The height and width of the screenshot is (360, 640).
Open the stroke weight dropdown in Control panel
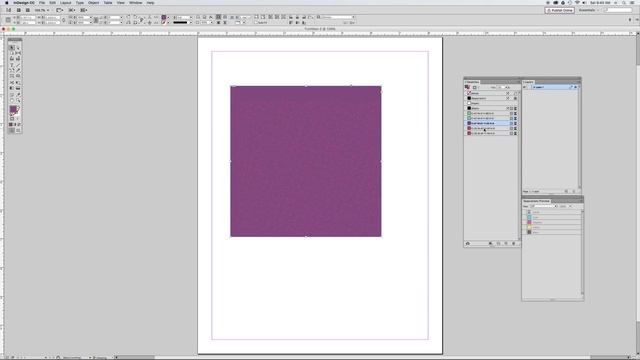tap(191, 17)
